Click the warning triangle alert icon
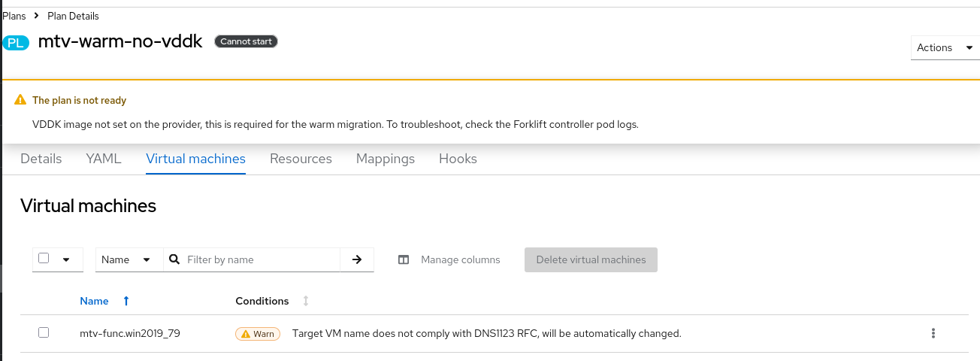The height and width of the screenshot is (361, 980). point(20,100)
